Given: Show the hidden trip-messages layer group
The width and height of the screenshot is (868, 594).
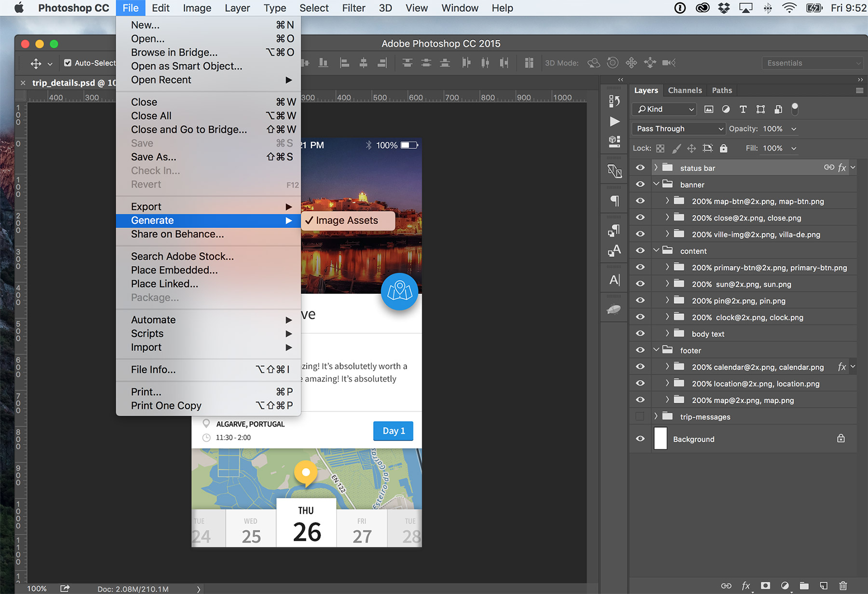Looking at the screenshot, I should coord(640,416).
